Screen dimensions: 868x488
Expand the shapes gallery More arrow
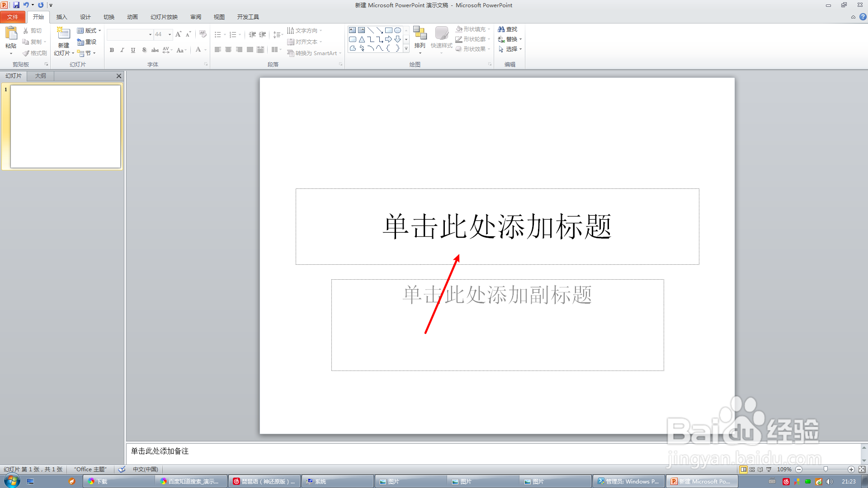(406, 48)
